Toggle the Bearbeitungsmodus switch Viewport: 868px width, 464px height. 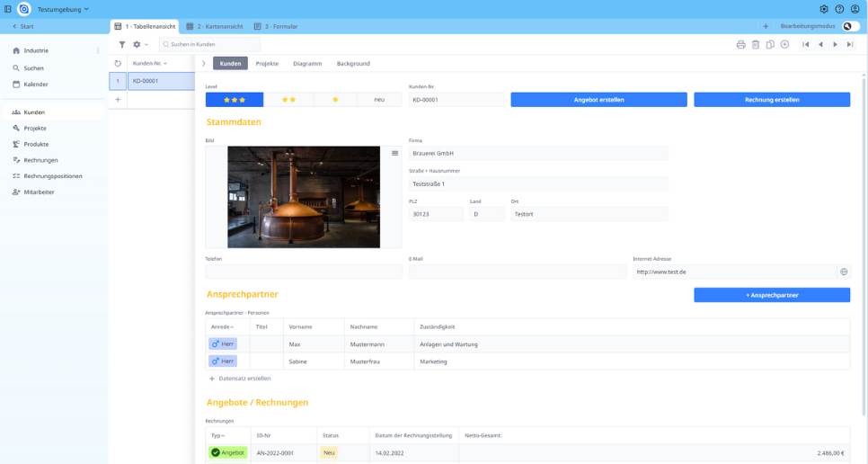tap(850, 27)
